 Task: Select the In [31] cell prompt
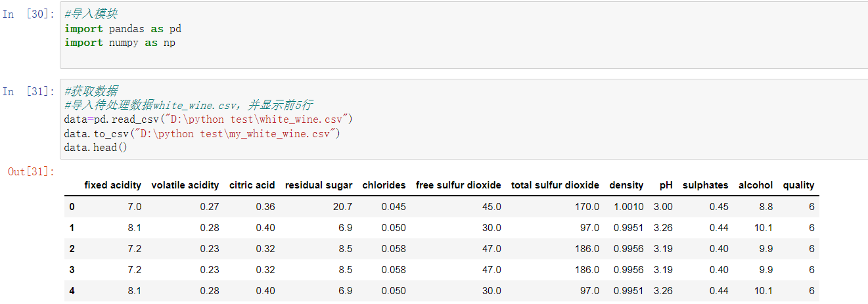(x=29, y=91)
